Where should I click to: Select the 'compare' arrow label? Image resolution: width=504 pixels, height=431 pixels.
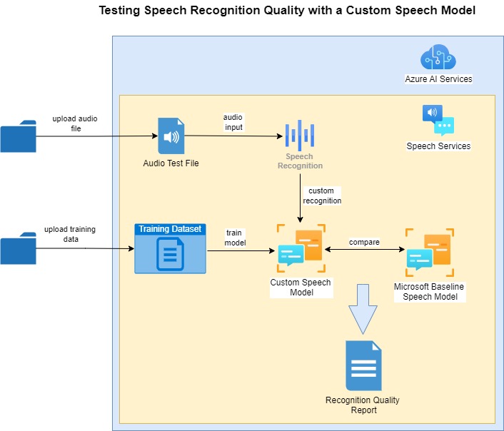click(x=364, y=242)
